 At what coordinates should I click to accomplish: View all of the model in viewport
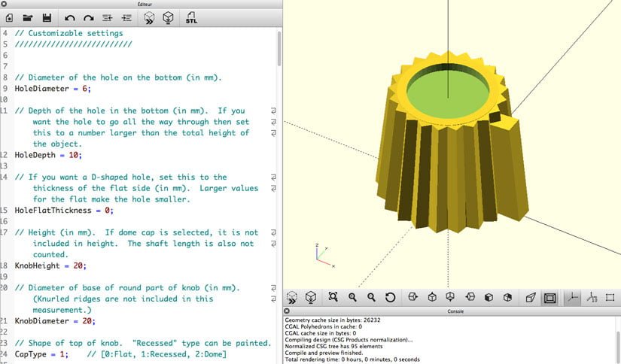tap(333, 297)
